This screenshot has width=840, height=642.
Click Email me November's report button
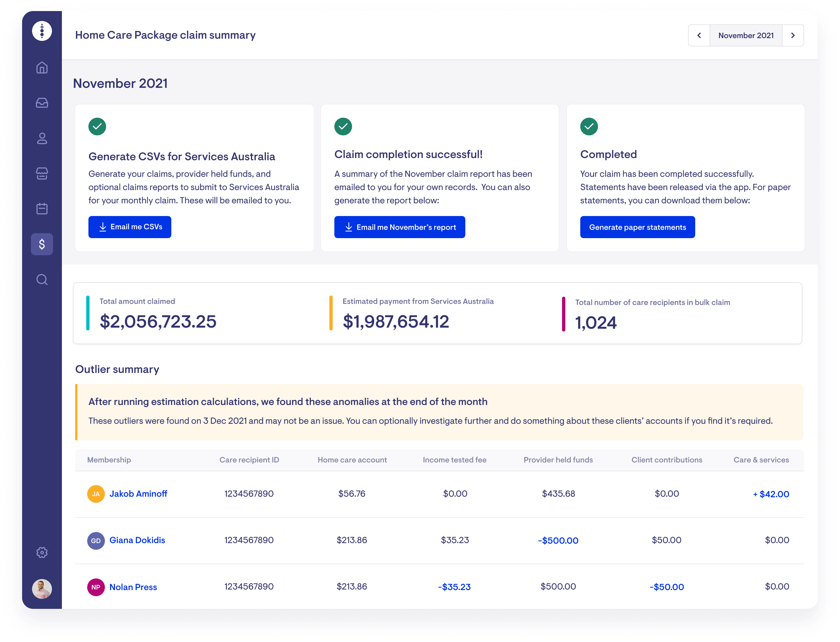pyautogui.click(x=399, y=227)
